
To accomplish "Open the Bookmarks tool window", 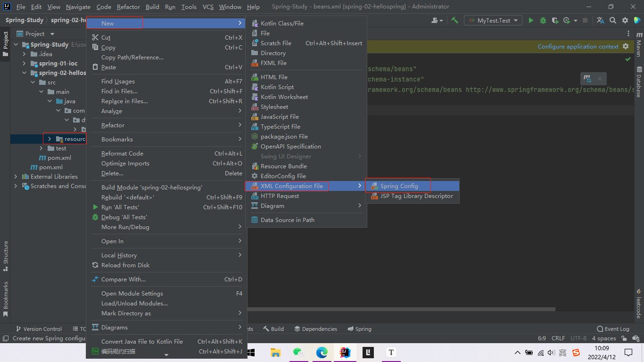I will click(6, 299).
